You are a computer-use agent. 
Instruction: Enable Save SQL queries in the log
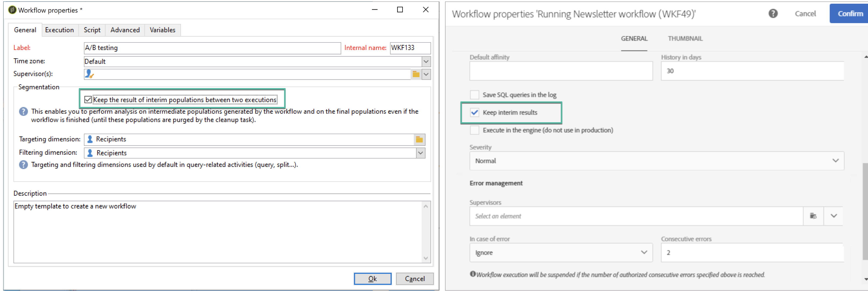[x=474, y=95]
